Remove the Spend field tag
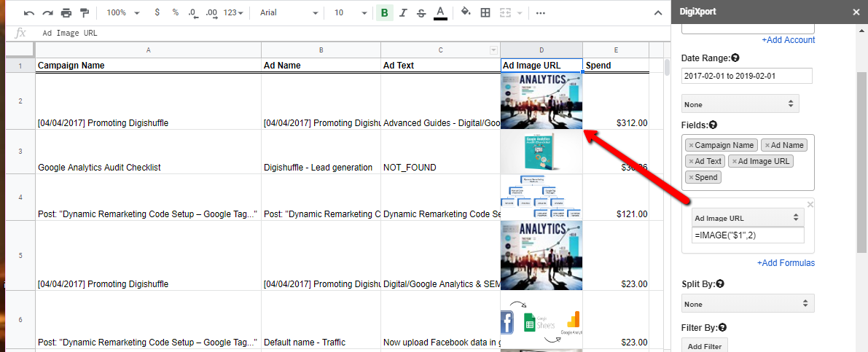The height and width of the screenshot is (352, 868). click(691, 177)
